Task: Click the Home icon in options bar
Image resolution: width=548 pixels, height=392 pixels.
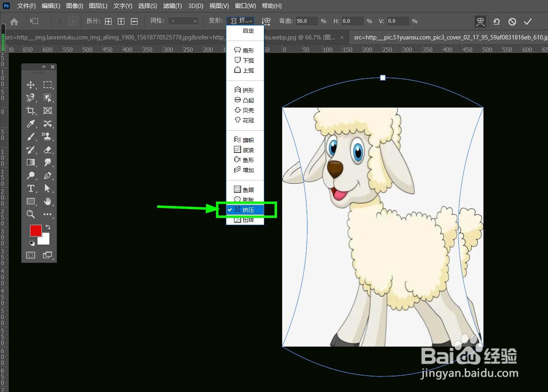Action: point(14,22)
